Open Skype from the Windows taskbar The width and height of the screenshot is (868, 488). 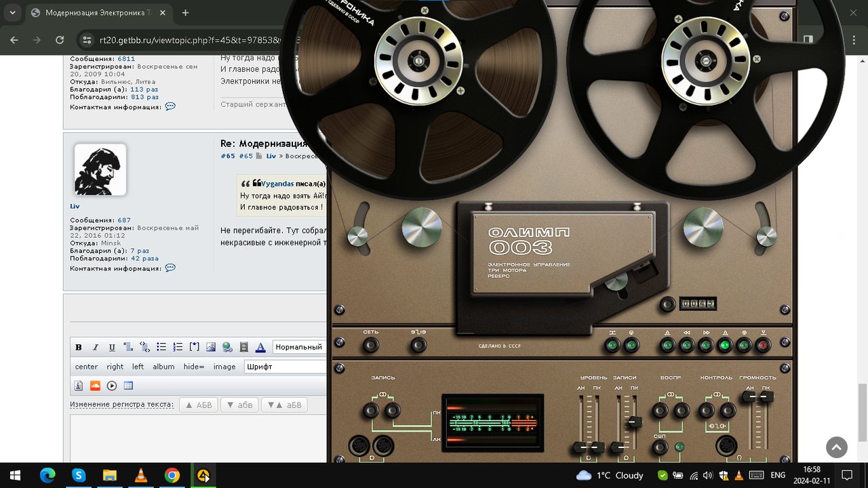tap(78, 476)
